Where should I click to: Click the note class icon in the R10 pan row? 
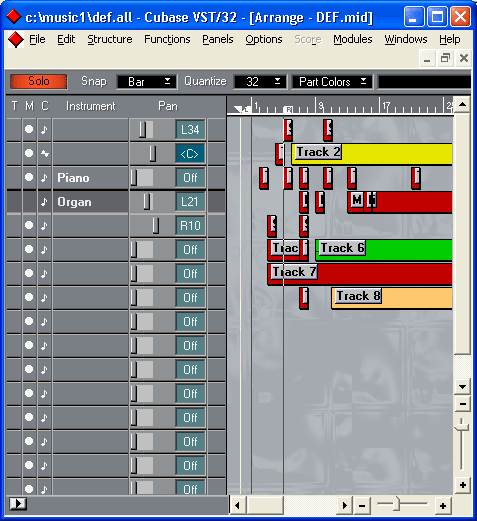tap(44, 226)
